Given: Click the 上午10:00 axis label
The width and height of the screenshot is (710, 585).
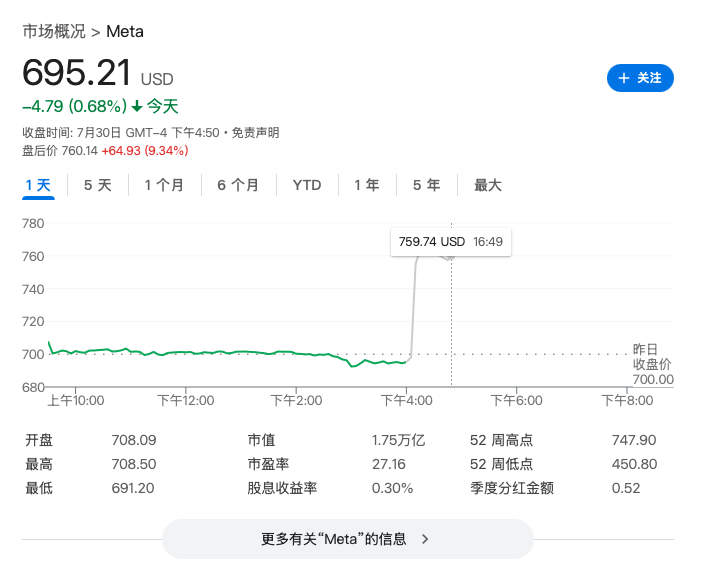Looking at the screenshot, I should tap(76, 401).
